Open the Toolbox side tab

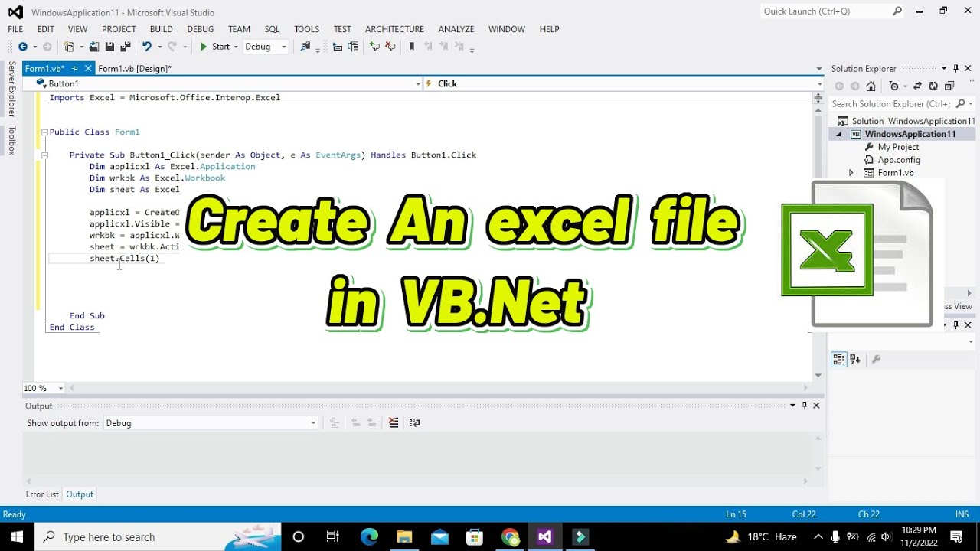(x=11, y=140)
